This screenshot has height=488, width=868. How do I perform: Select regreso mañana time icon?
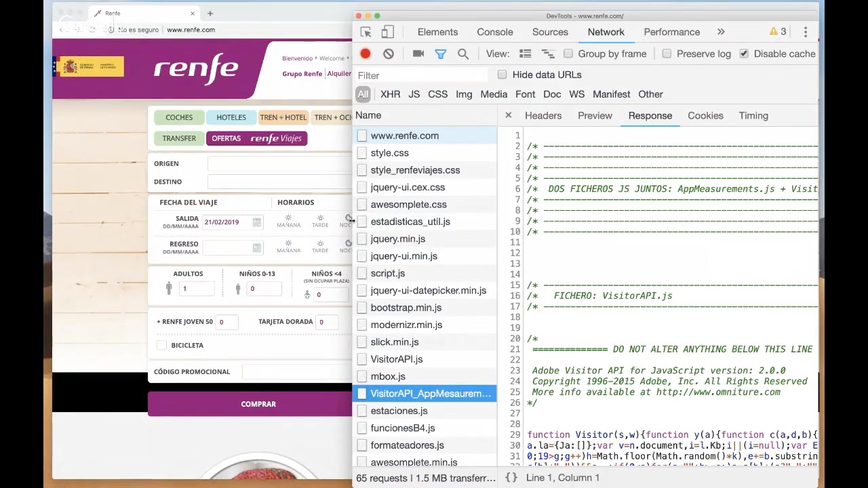point(288,246)
